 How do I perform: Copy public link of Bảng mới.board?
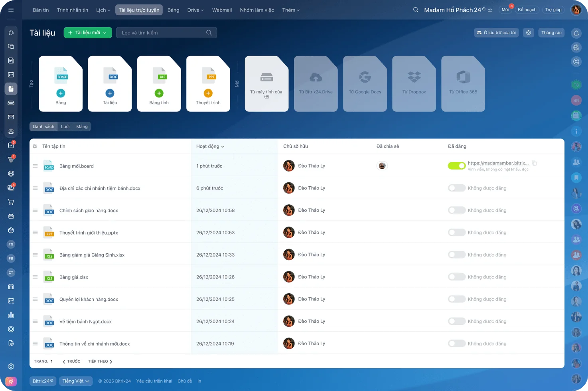pyautogui.click(x=534, y=163)
